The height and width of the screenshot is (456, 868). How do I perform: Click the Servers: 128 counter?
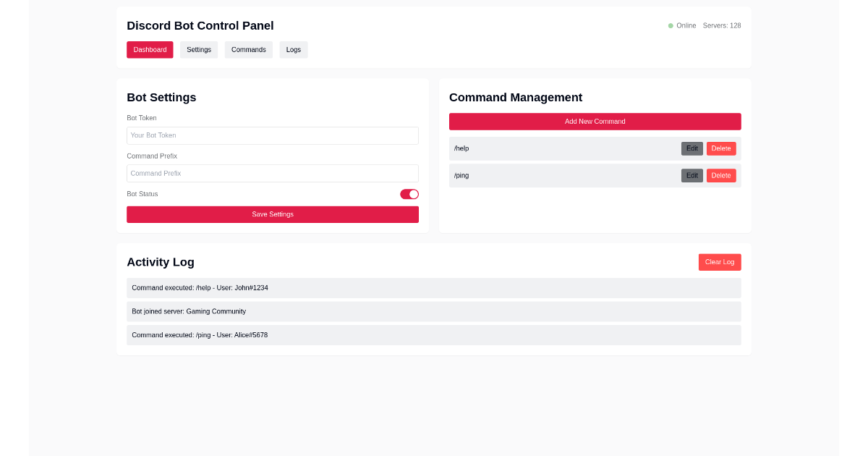click(721, 25)
